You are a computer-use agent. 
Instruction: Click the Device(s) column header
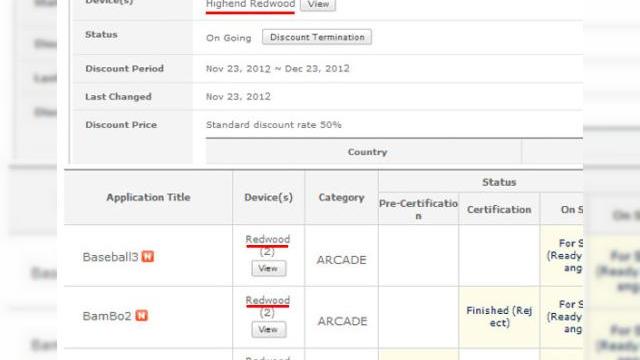click(x=269, y=198)
